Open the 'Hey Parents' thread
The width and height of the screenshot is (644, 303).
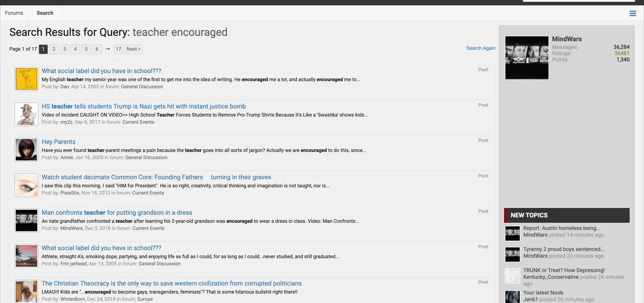point(58,142)
